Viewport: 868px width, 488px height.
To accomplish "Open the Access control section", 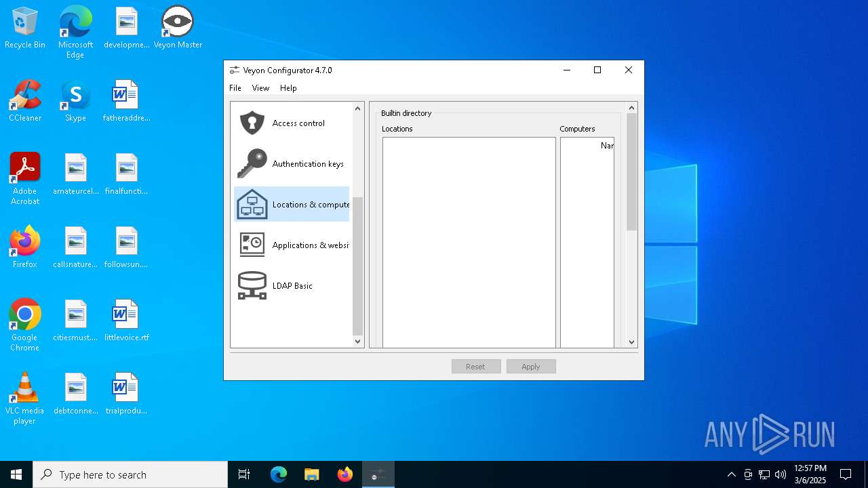I will 292,123.
